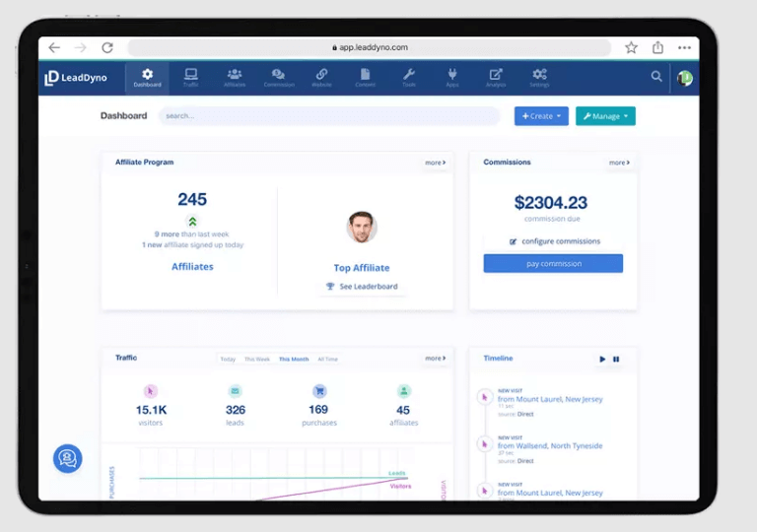
Task: Click the pink visitors cursor icon
Action: coord(150,391)
